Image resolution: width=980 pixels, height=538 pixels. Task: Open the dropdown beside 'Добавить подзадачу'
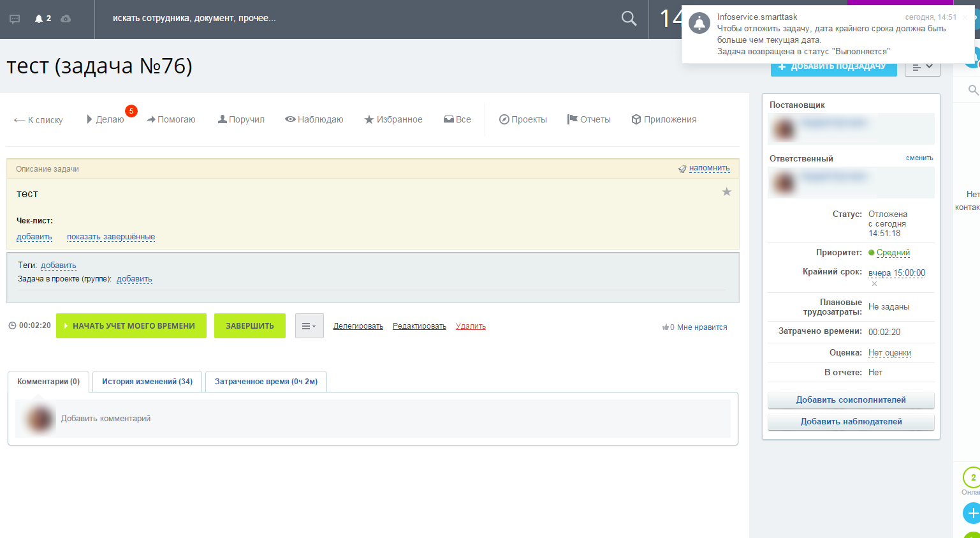922,66
